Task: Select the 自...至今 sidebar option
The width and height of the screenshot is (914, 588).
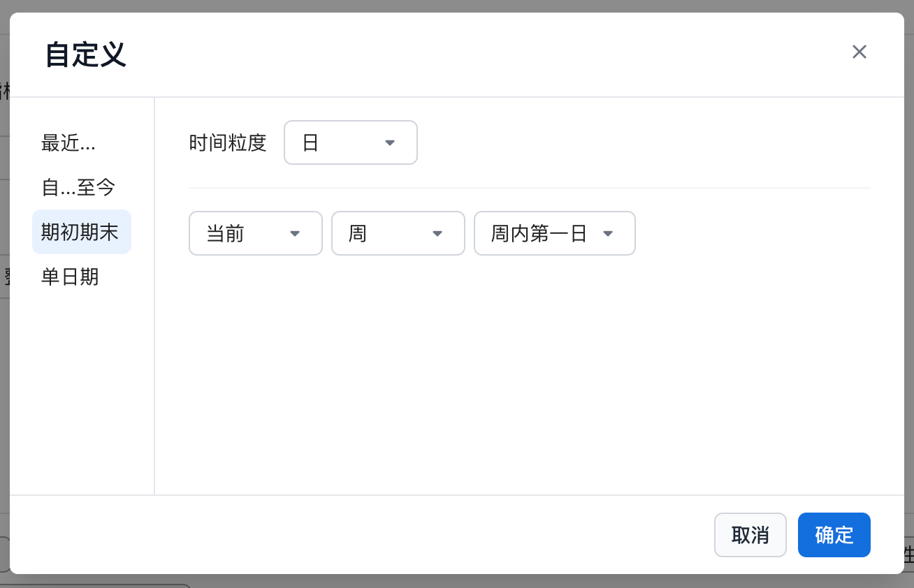Action: pos(78,187)
